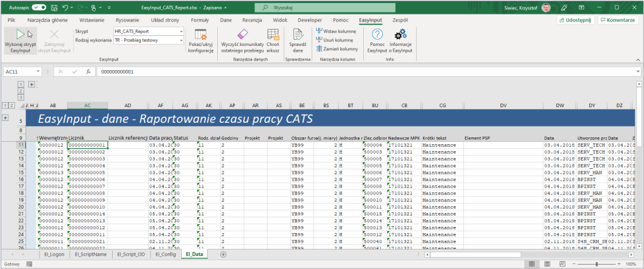
Task: Open the Skrypt dropdown HR_CATS_Report
Action: point(181,31)
